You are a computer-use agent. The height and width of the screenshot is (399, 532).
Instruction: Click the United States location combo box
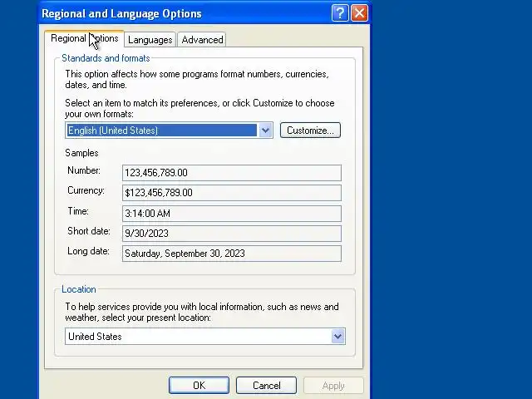205,336
